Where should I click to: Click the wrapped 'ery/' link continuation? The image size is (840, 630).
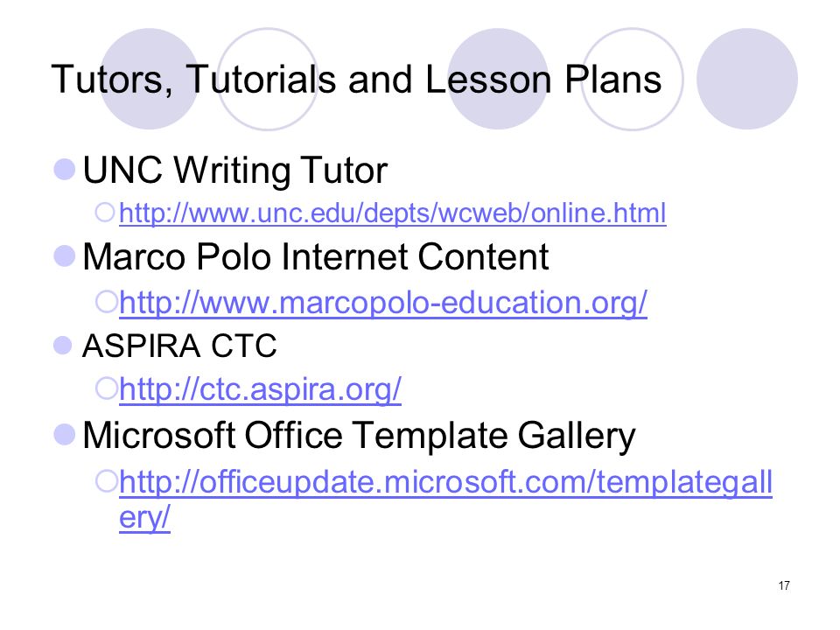(144, 518)
